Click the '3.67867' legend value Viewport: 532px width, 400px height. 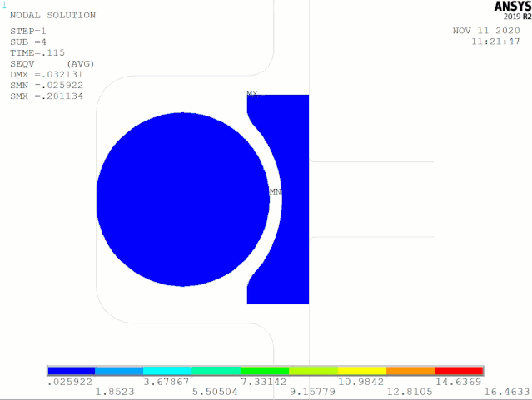pos(167,382)
